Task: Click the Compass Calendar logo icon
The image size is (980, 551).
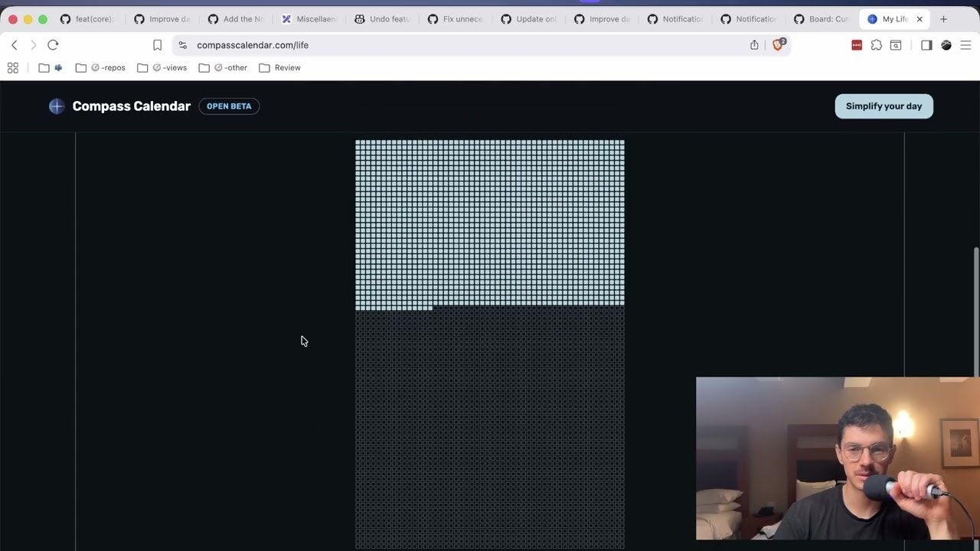Action: click(56, 106)
